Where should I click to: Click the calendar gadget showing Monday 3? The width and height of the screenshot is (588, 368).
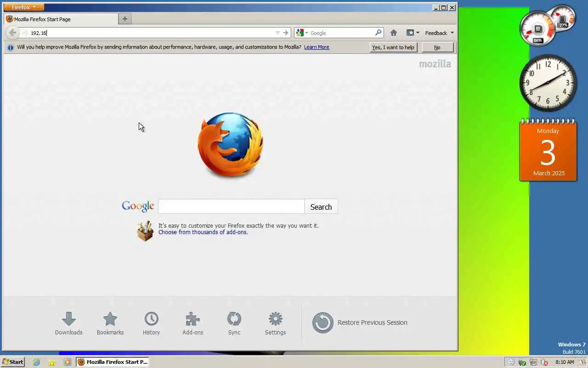(548, 150)
